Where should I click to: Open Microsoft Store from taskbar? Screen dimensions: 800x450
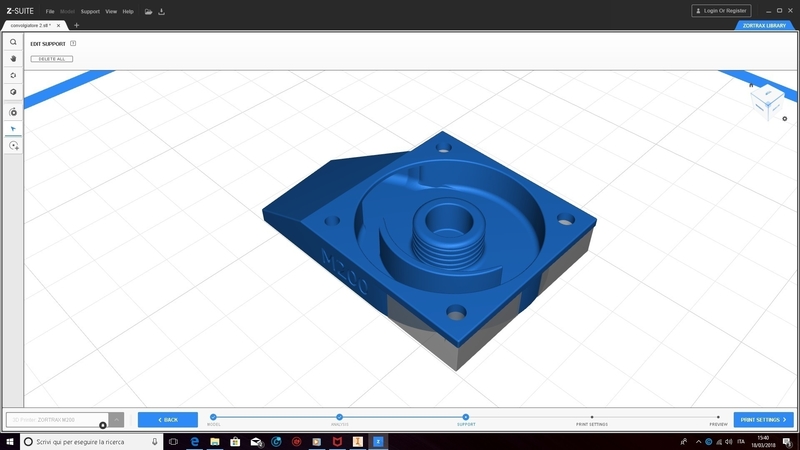click(x=235, y=442)
